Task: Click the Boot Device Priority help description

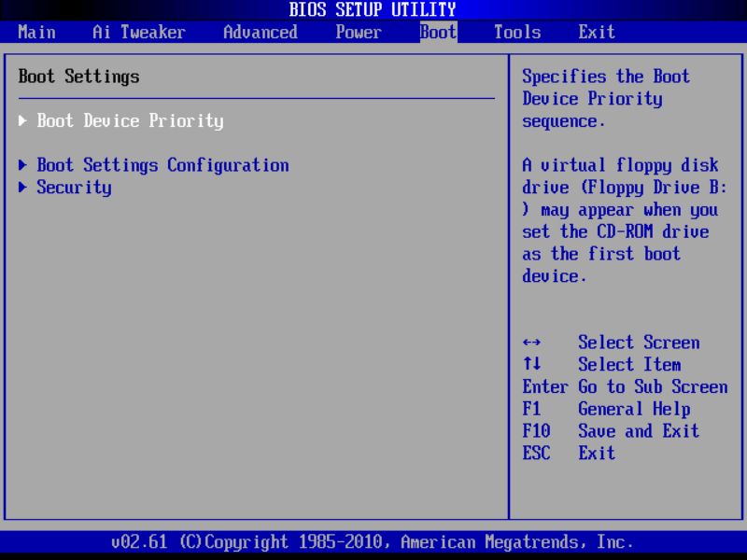Action: coord(607,98)
